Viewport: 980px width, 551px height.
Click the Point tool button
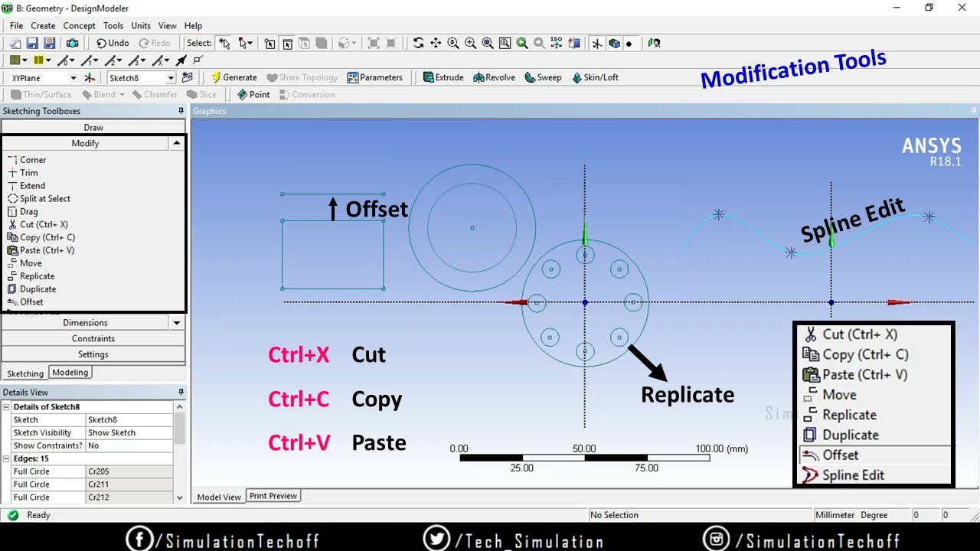pyautogui.click(x=253, y=95)
